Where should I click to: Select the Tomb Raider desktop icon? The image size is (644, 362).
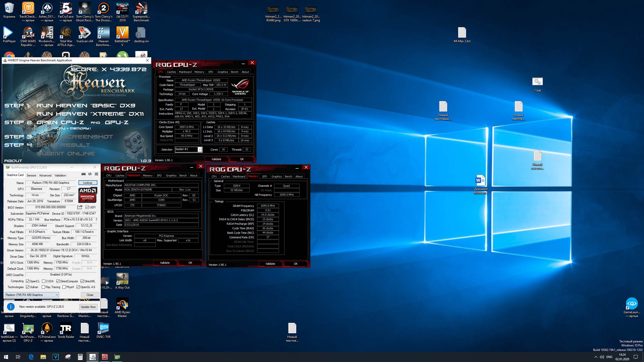click(x=66, y=331)
